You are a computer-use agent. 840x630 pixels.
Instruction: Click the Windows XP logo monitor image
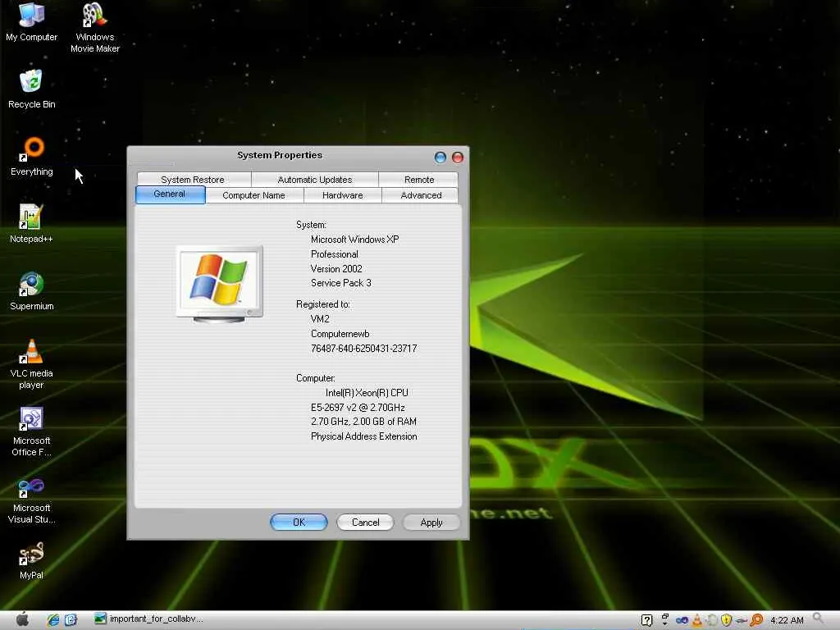(220, 285)
